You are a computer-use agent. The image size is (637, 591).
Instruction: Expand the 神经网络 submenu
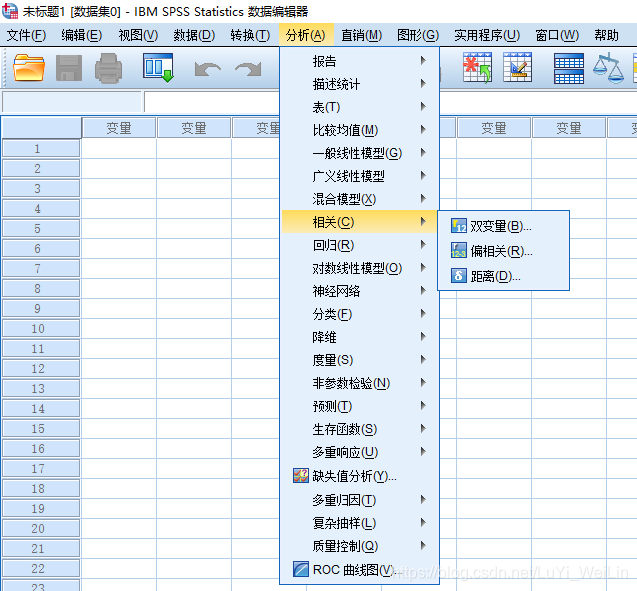point(360,291)
